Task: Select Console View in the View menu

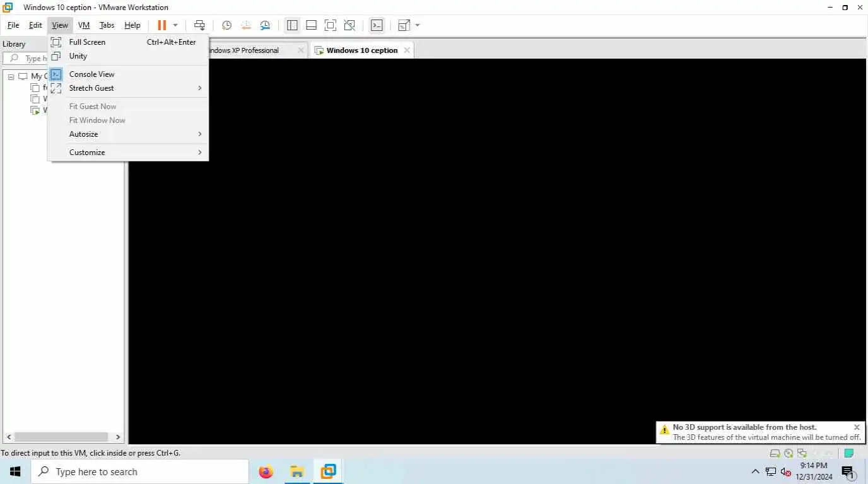Action: [x=128, y=74]
